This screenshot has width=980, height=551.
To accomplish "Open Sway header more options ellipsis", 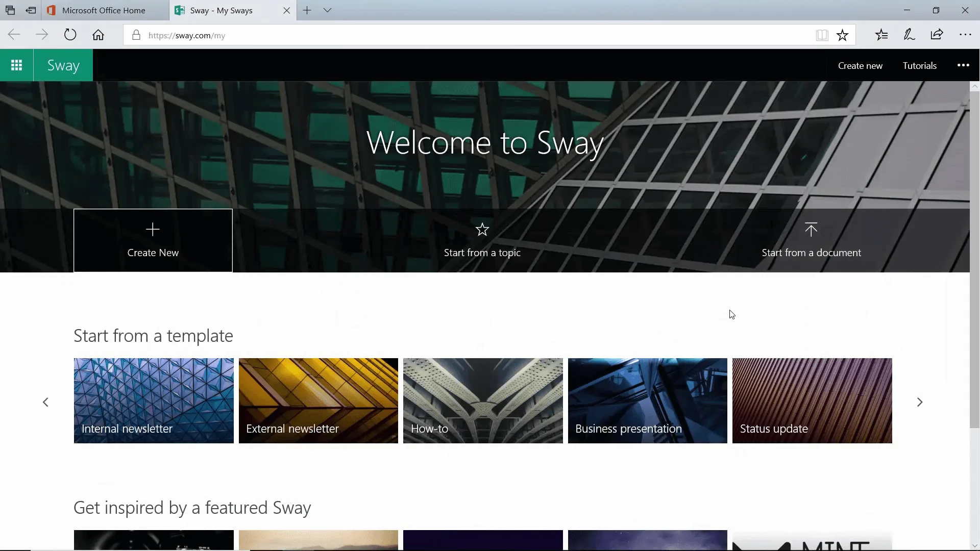I will click(x=963, y=65).
